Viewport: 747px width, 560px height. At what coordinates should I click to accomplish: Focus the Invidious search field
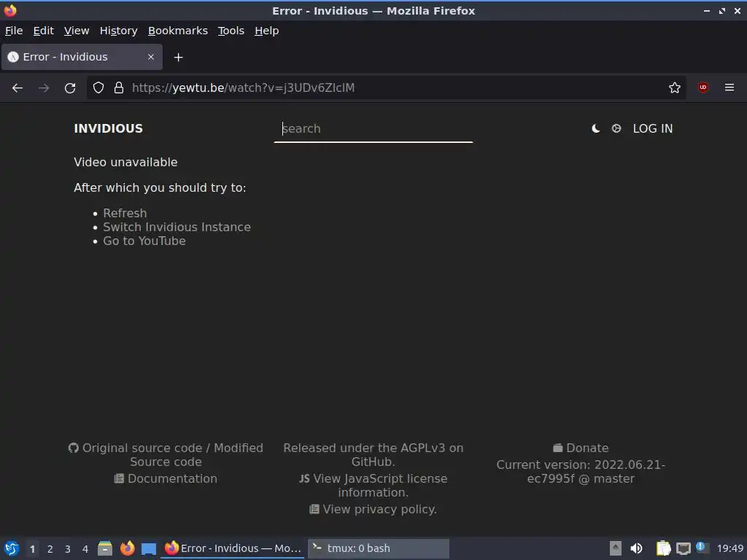pos(373,128)
